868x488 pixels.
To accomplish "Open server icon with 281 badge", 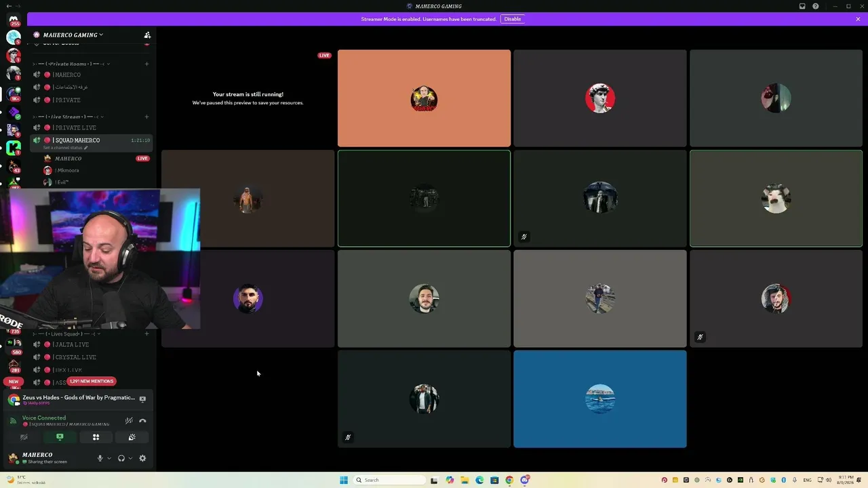I will pyautogui.click(x=14, y=365).
